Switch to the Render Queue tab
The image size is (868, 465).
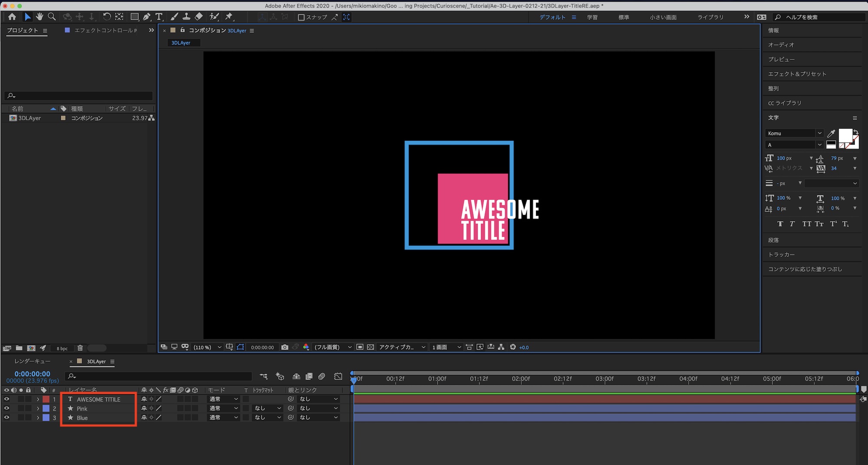click(33, 361)
